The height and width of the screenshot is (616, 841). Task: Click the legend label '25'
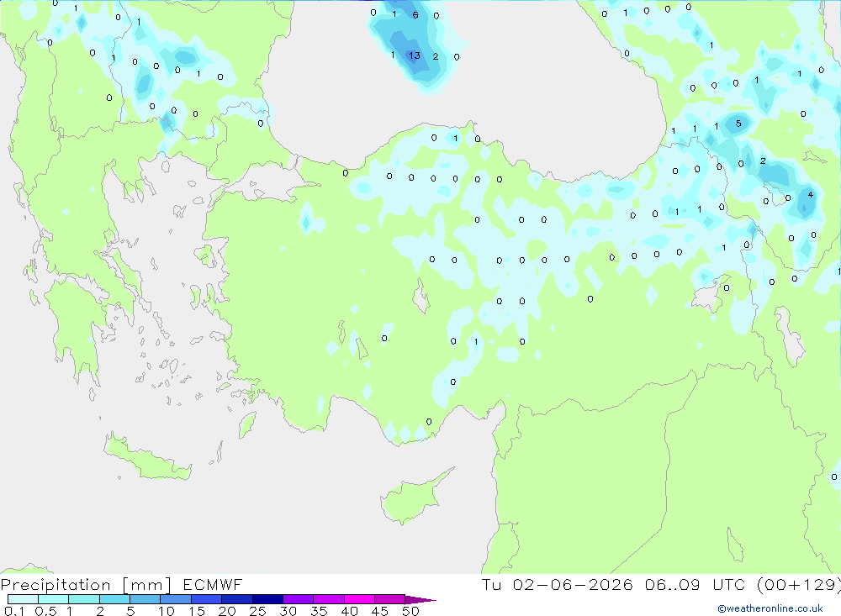pyautogui.click(x=257, y=611)
